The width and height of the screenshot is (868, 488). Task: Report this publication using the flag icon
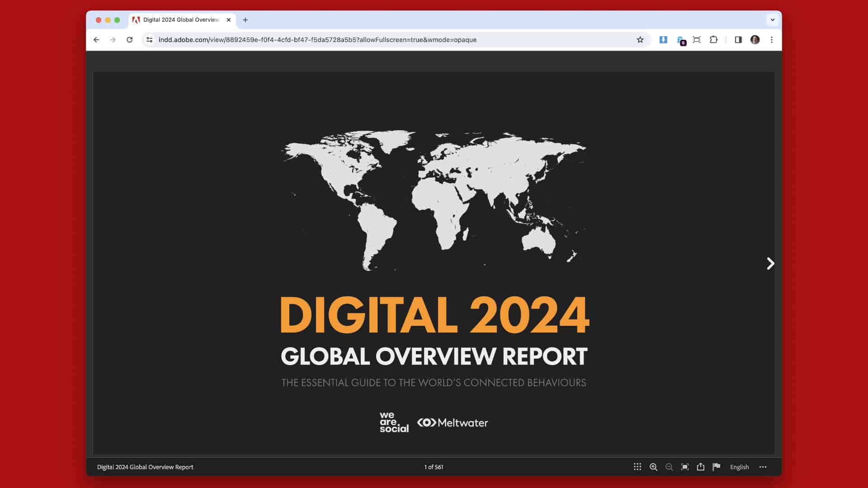(717, 467)
